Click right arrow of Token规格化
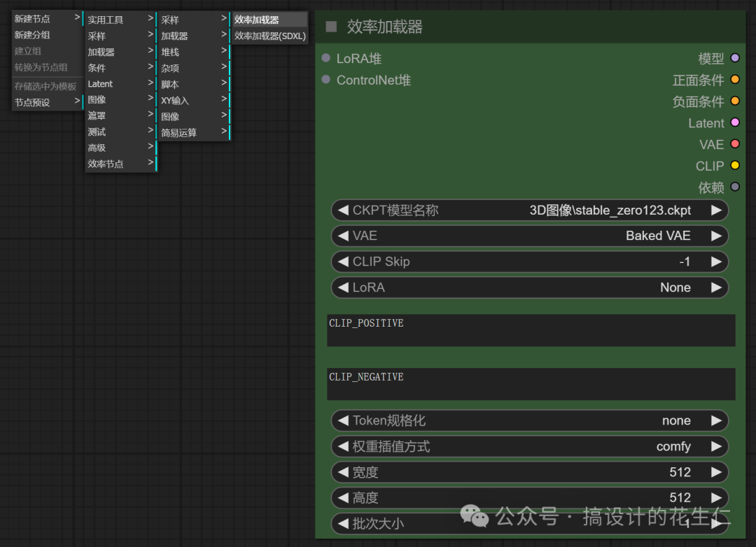 (717, 420)
